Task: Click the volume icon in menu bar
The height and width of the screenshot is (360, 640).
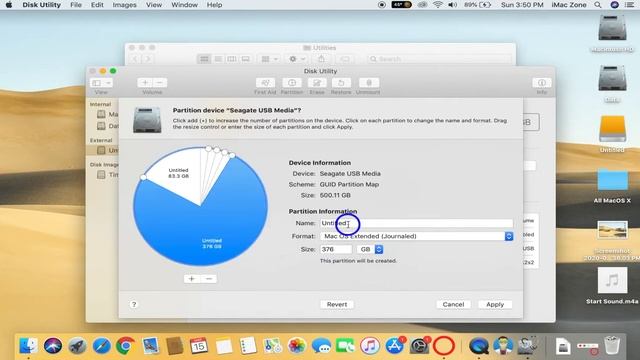Action: (452, 5)
